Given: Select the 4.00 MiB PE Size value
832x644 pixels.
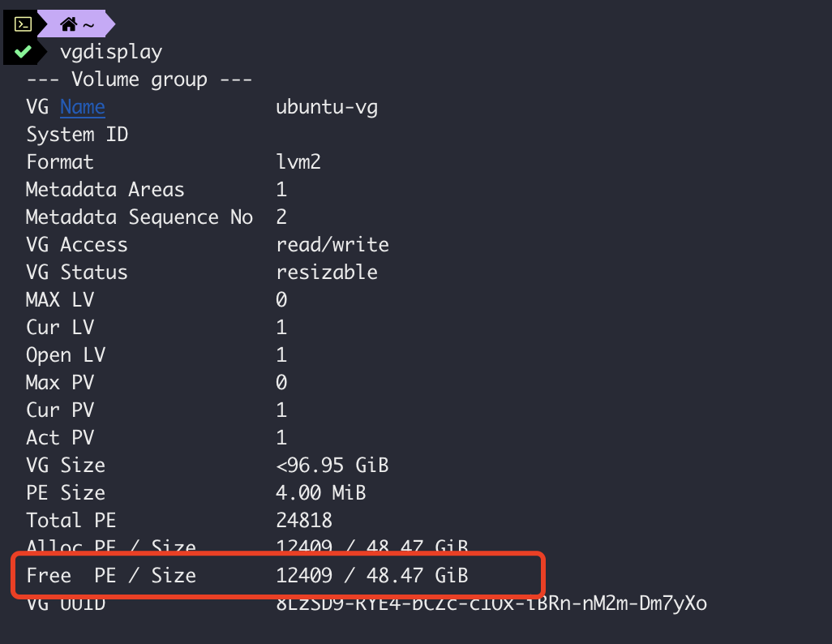Looking at the screenshot, I should 321,493.
